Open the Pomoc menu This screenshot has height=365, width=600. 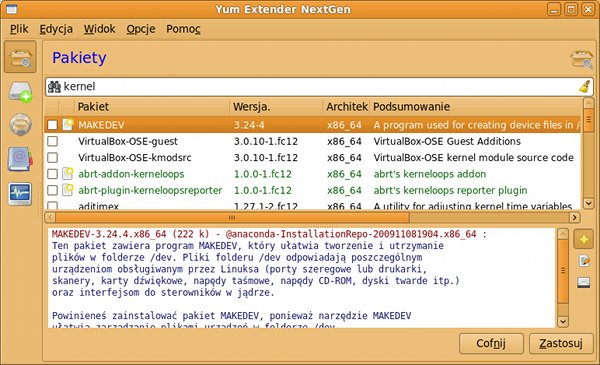(x=183, y=29)
